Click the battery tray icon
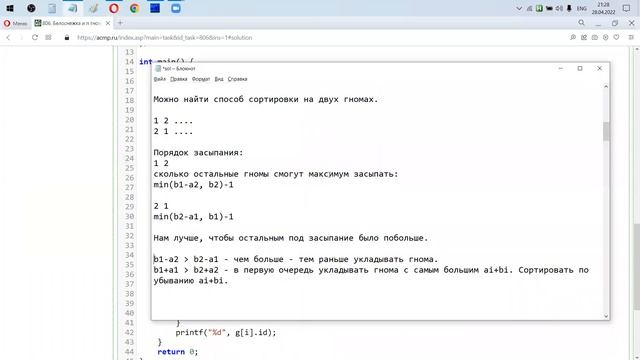Screen dimensions: 640x360 [549, 8]
